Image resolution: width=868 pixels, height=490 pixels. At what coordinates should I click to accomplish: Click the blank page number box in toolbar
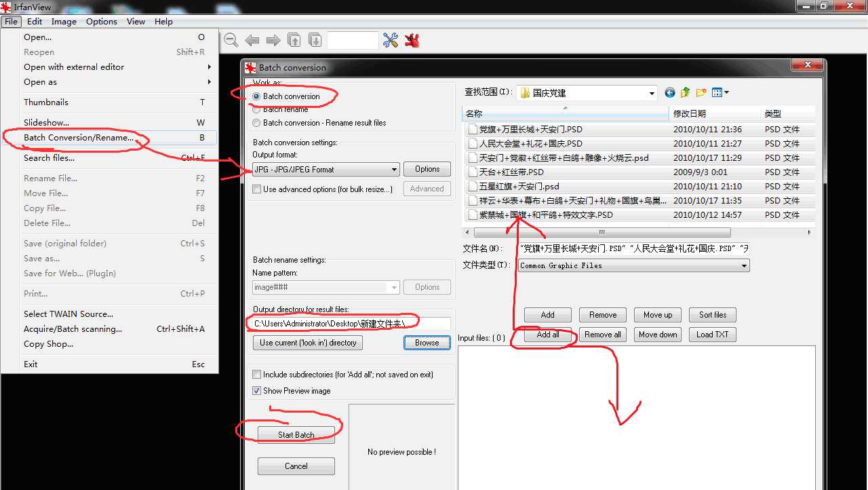pos(353,40)
